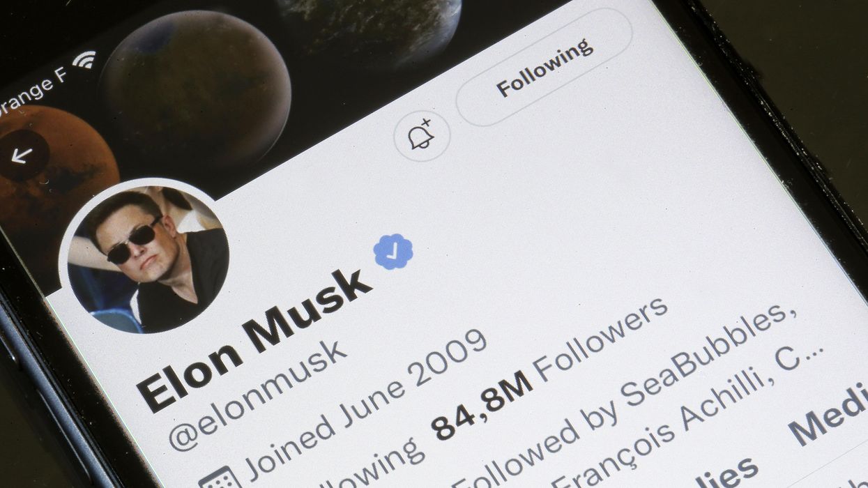Image resolution: width=868 pixels, height=488 pixels.
Task: Tap the back arrow icon
Action: (22, 155)
